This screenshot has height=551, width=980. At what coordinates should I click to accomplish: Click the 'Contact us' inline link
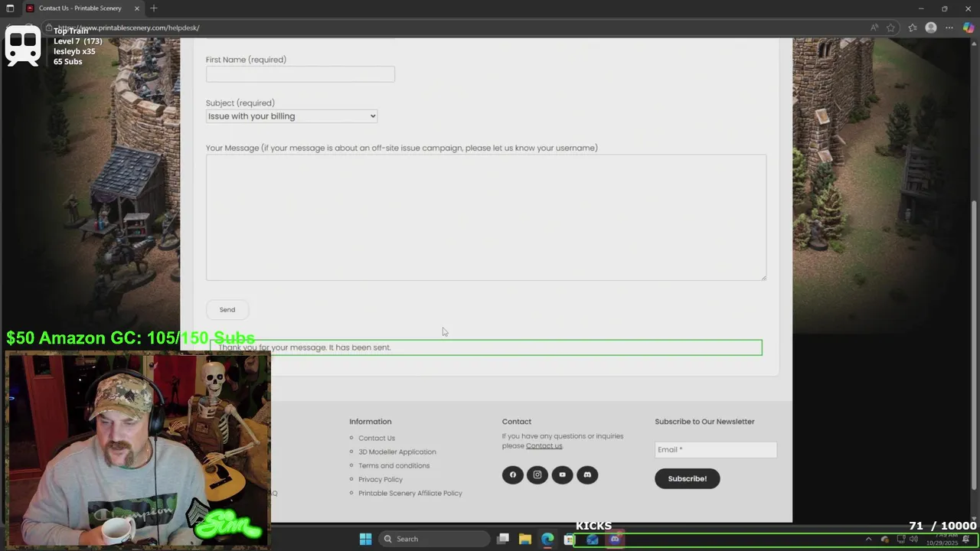544,446
